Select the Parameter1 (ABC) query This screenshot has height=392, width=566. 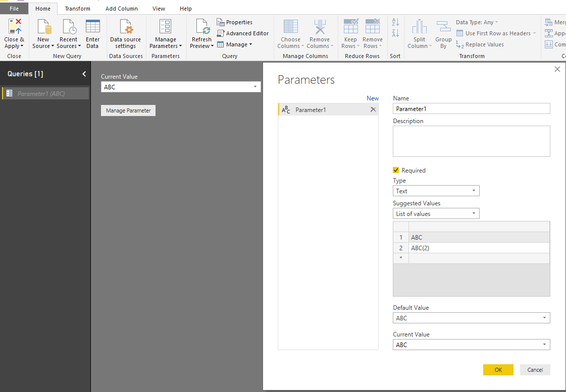pyautogui.click(x=45, y=93)
